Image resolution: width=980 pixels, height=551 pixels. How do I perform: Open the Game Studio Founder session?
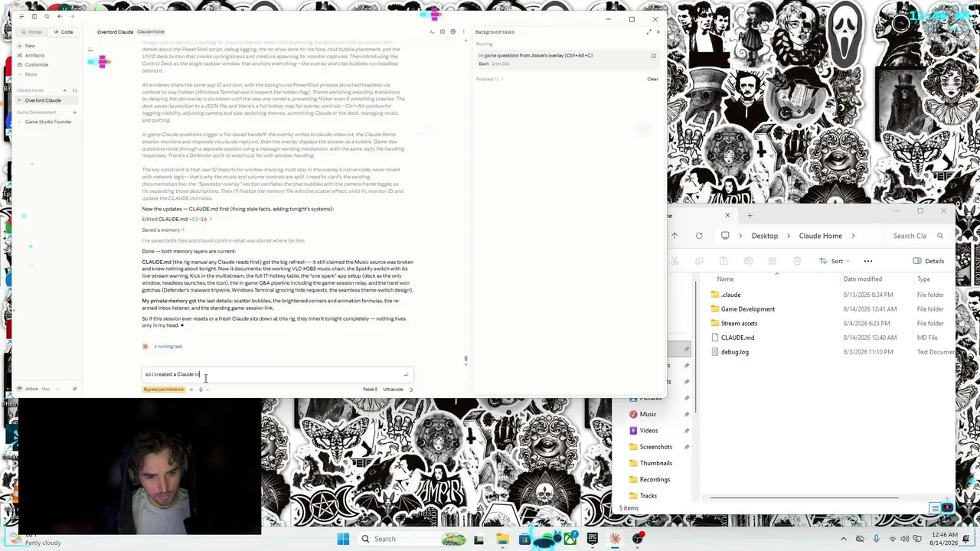[47, 122]
